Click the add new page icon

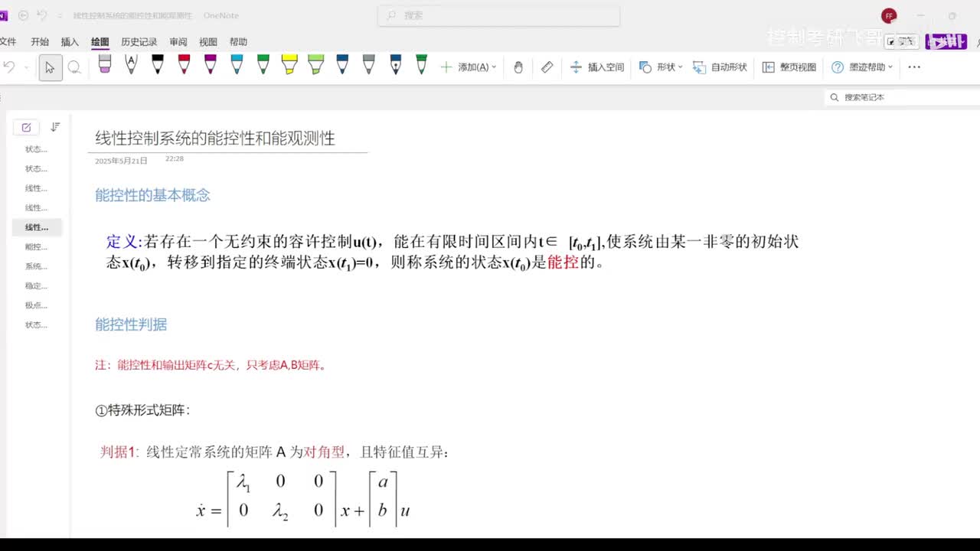pyautogui.click(x=26, y=128)
